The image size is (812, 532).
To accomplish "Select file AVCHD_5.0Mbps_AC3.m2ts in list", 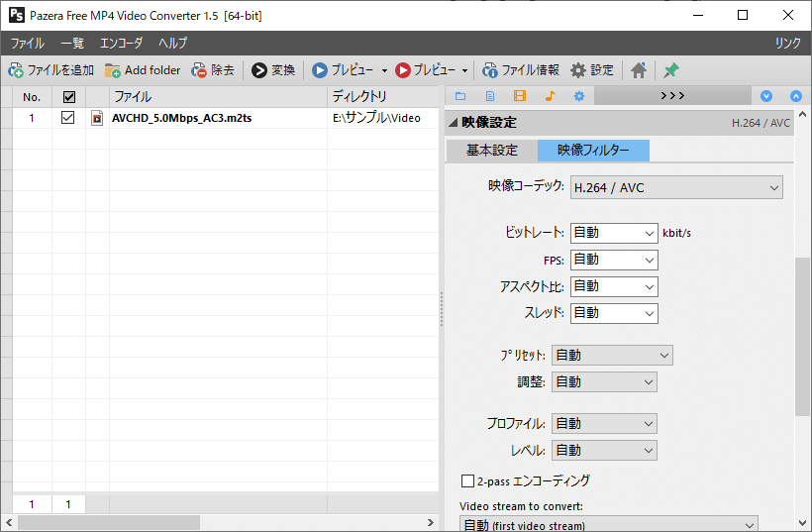I will (x=182, y=118).
